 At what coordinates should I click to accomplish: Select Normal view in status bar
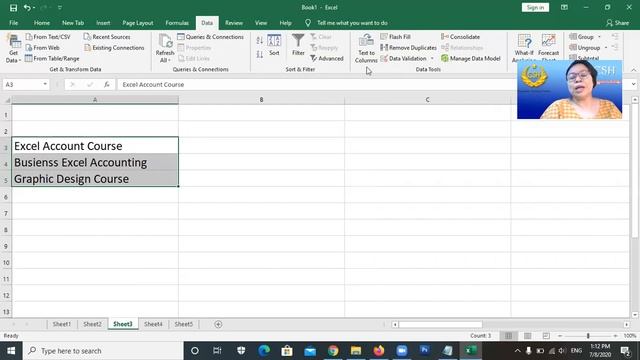coord(509,336)
